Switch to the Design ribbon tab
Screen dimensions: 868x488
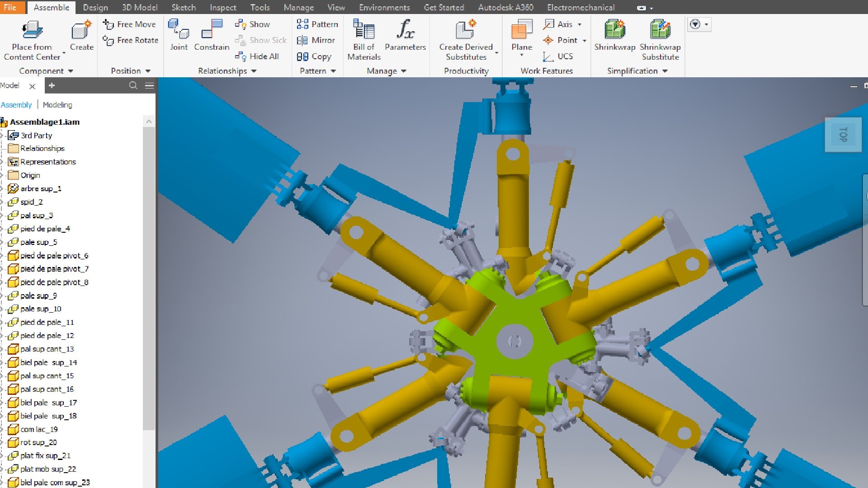[95, 7]
